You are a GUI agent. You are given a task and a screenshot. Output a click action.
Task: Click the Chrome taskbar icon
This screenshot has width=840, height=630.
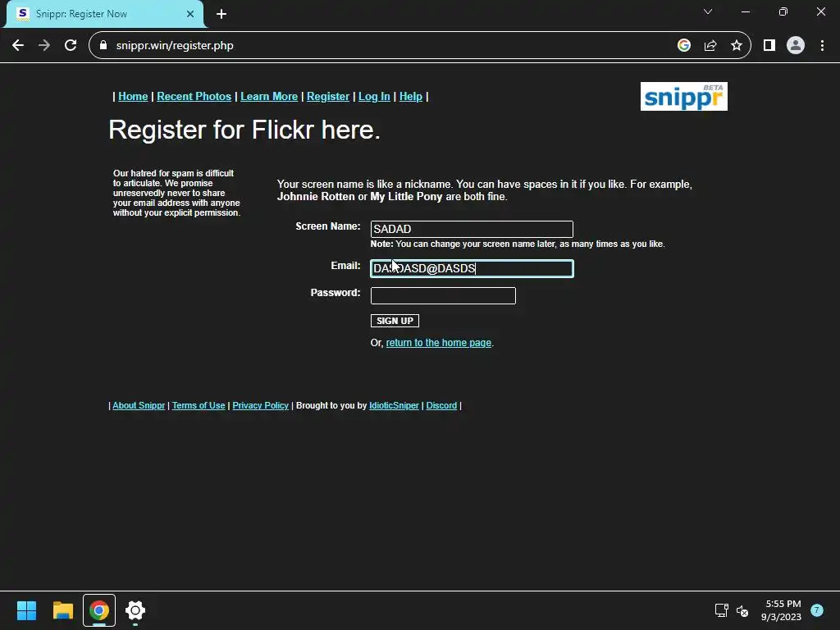click(99, 610)
